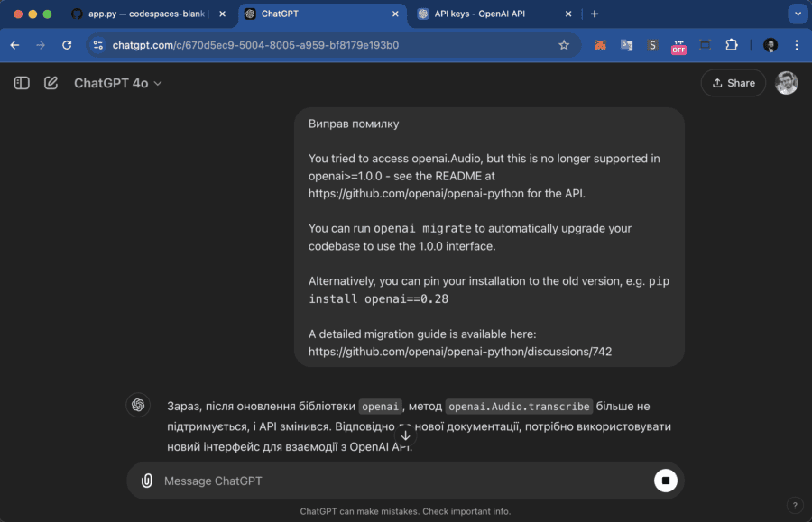This screenshot has width=812, height=522.
Task: Close the ChatGPT tab
Action: (395, 14)
